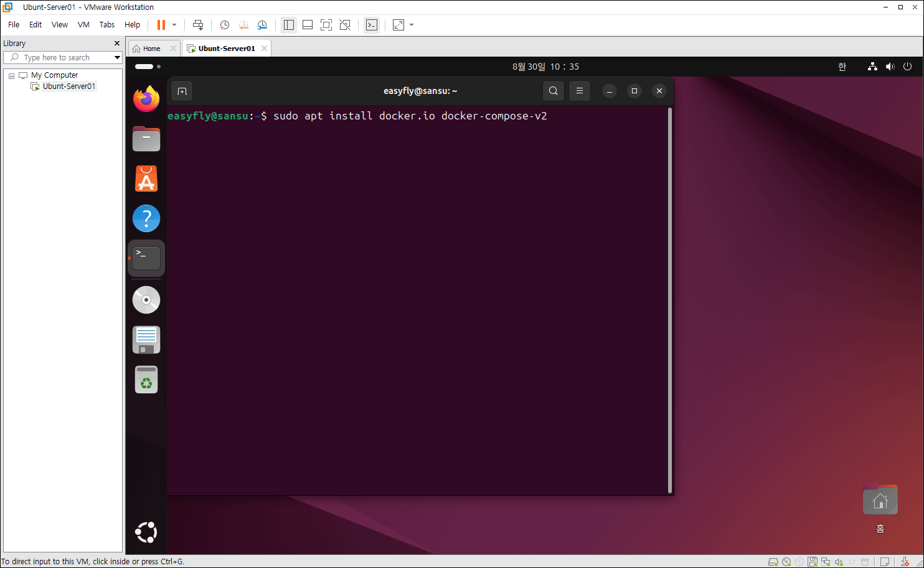Open the snapshot manager
The image size is (924, 568).
coord(262,25)
